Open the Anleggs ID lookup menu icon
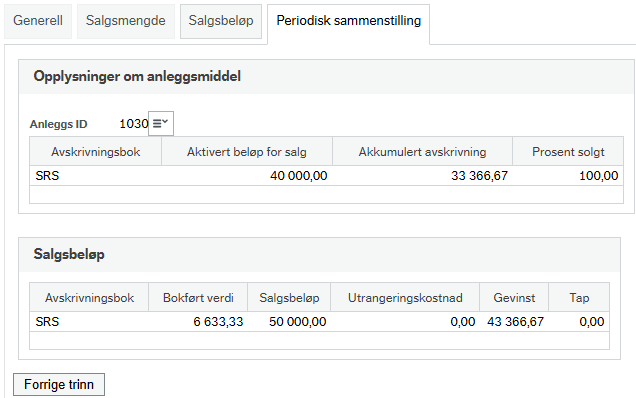Screen dimensions: 636x398 coord(161,123)
